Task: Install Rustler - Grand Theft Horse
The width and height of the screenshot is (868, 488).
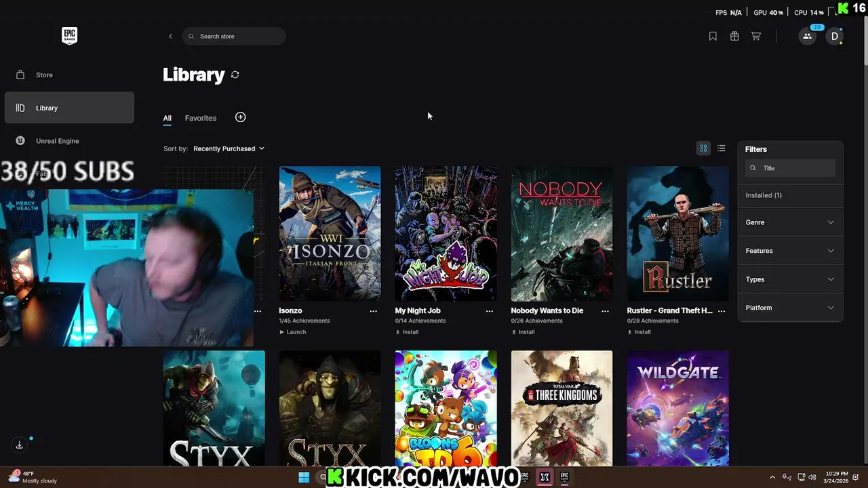Action: click(639, 332)
